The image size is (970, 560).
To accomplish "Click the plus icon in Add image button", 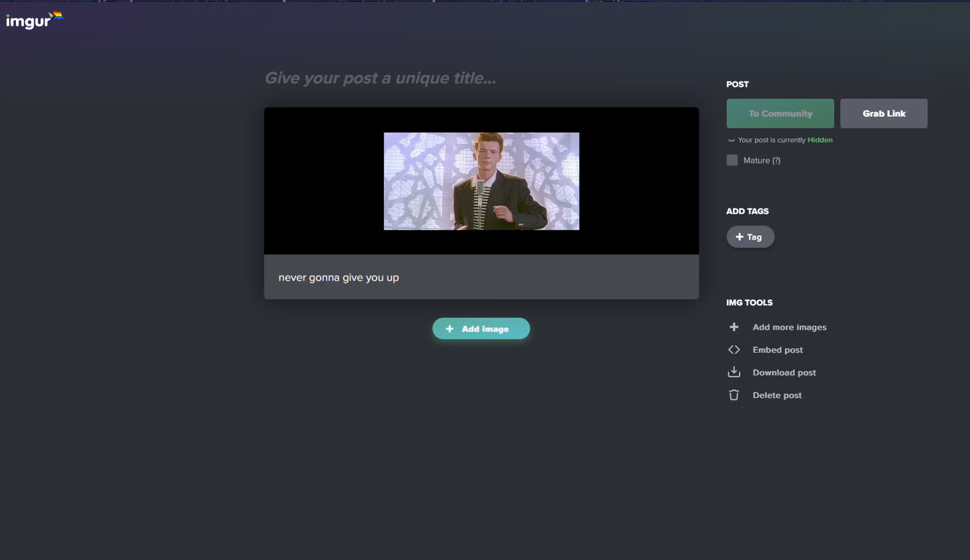I will tap(449, 329).
